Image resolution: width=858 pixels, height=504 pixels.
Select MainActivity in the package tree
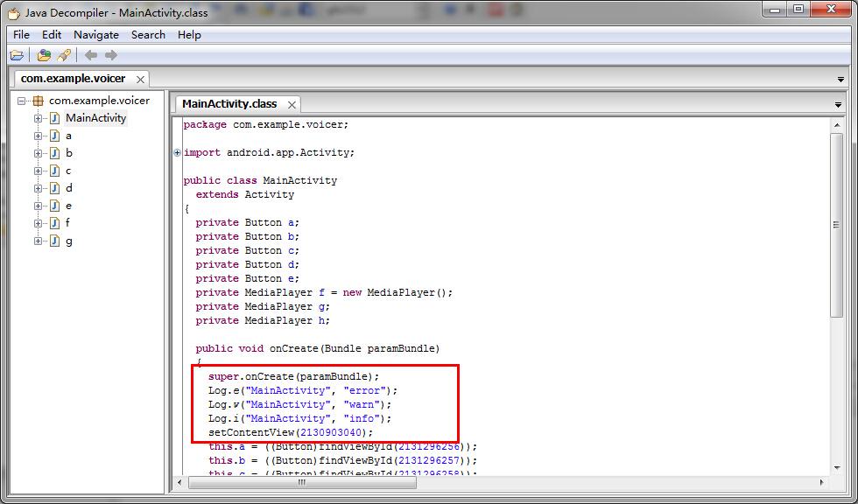pos(95,118)
